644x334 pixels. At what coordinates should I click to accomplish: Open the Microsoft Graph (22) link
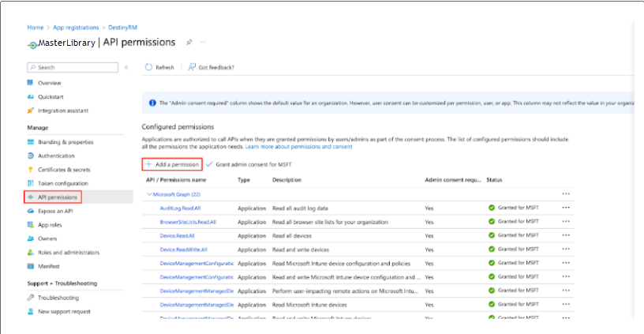click(x=177, y=194)
